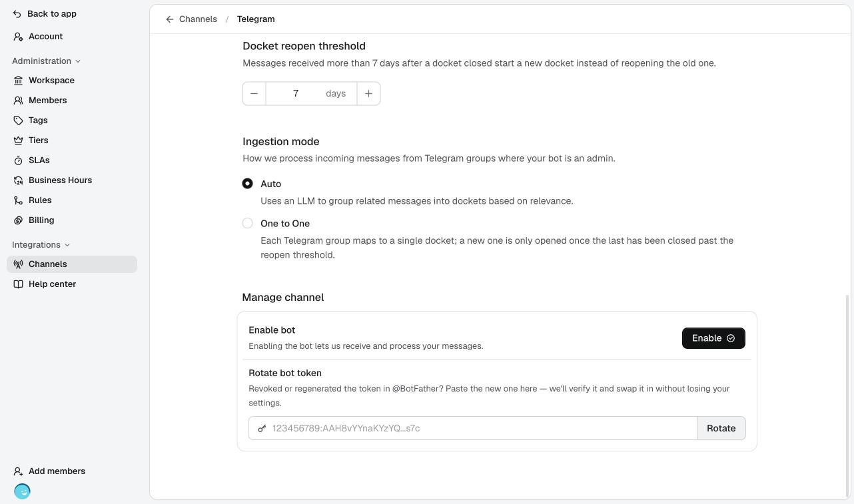Open the Workspace menu item

[72, 81]
